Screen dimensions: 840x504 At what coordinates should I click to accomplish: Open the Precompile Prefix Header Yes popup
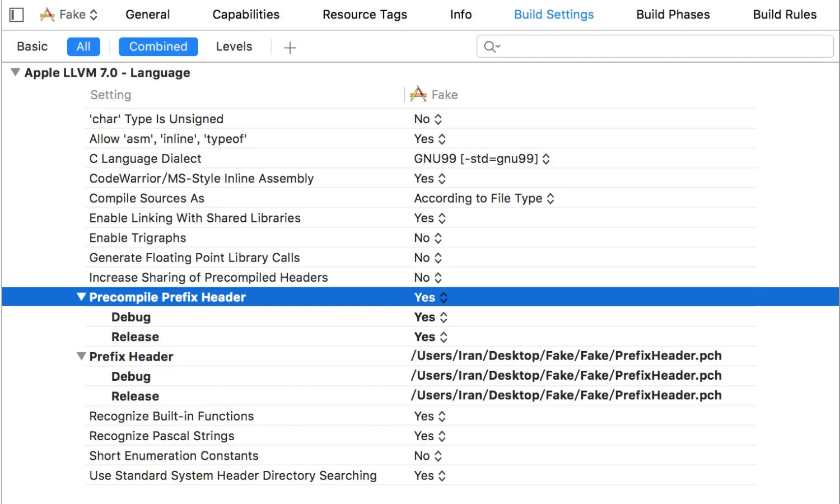tap(431, 297)
